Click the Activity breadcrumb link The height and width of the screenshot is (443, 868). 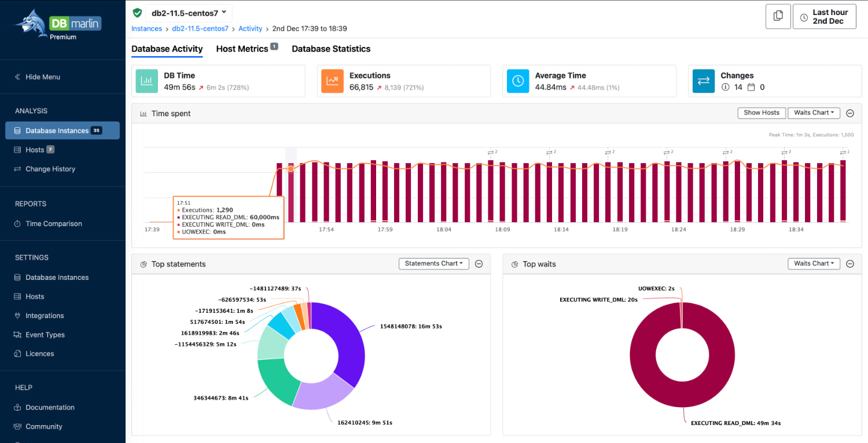[x=251, y=28]
